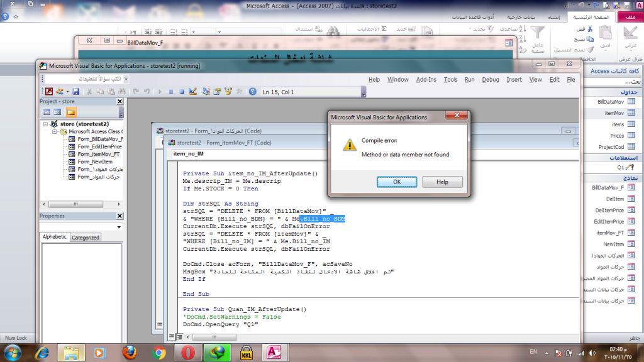The width and height of the screenshot is (644, 362).
Task: Switch to the Alphabetic properties tab
Action: (55, 237)
